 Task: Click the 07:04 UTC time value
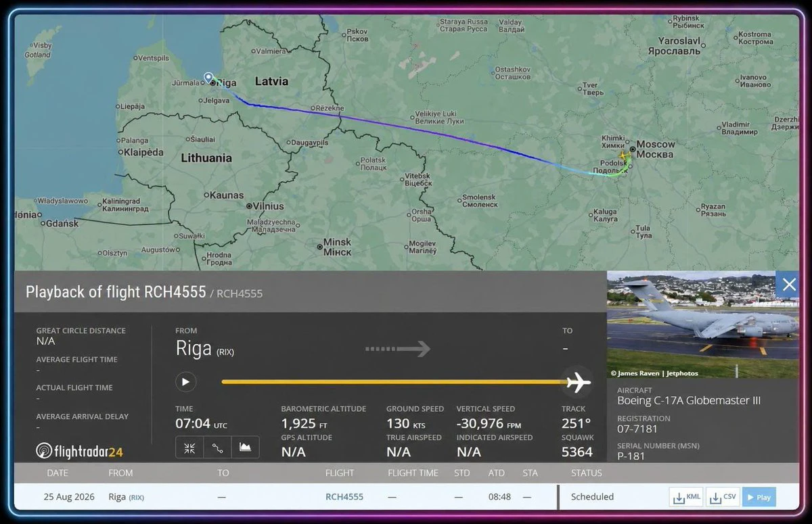[201, 423]
